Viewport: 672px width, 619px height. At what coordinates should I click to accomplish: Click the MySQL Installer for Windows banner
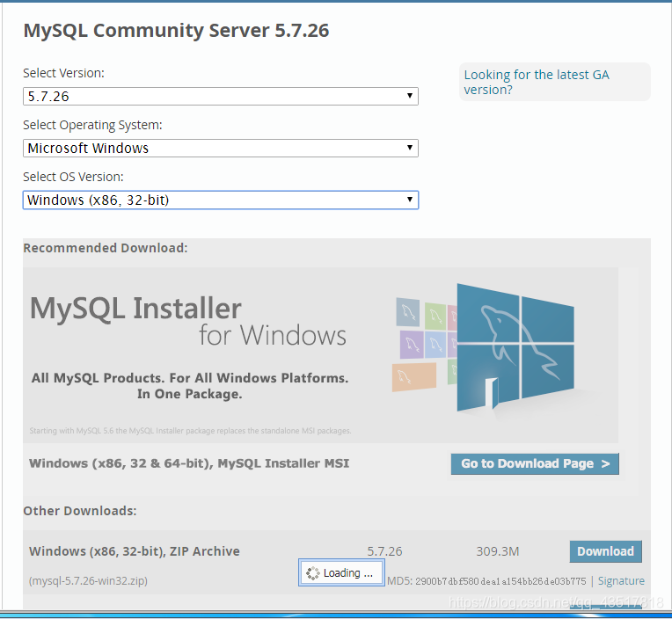click(x=320, y=355)
